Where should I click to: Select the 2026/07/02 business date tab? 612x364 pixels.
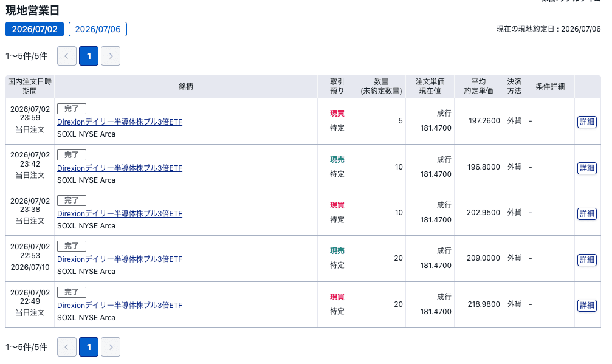35,29
